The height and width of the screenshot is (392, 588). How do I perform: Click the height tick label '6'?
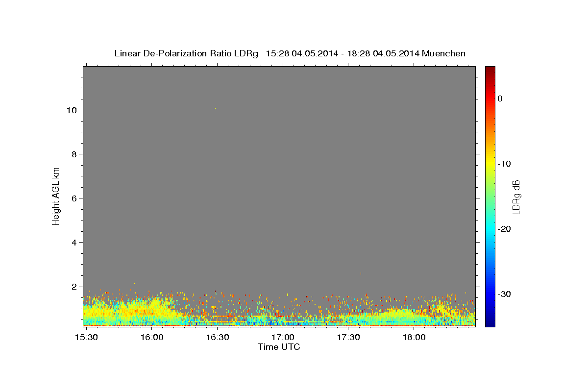pyautogui.click(x=75, y=198)
